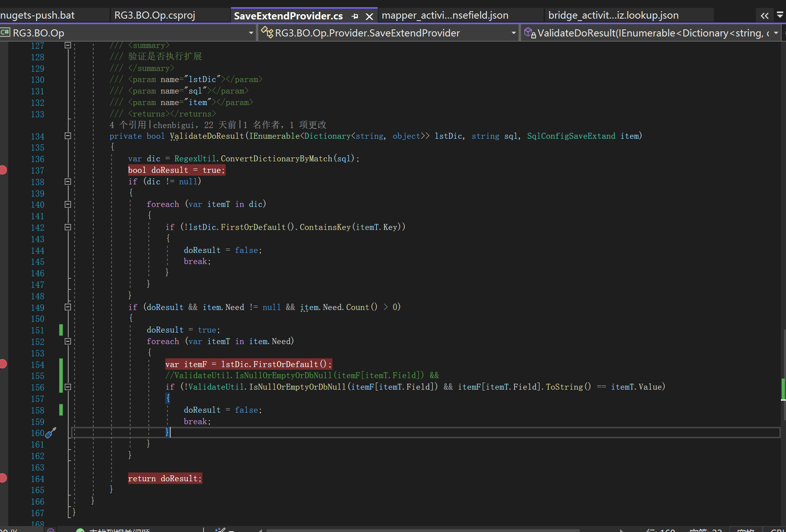The height and width of the screenshot is (532, 786).
Task: Open the RG3.BO.Op.csproj tab
Action: tap(155, 15)
